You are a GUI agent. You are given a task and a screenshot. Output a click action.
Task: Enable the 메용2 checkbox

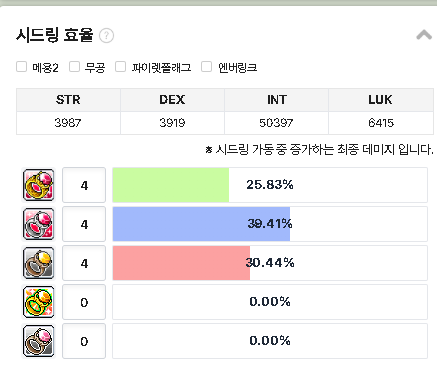click(x=22, y=67)
